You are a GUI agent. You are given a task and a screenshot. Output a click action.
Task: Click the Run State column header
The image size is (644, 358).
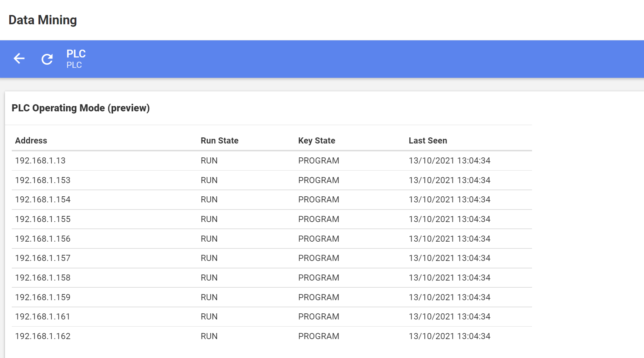[219, 141]
